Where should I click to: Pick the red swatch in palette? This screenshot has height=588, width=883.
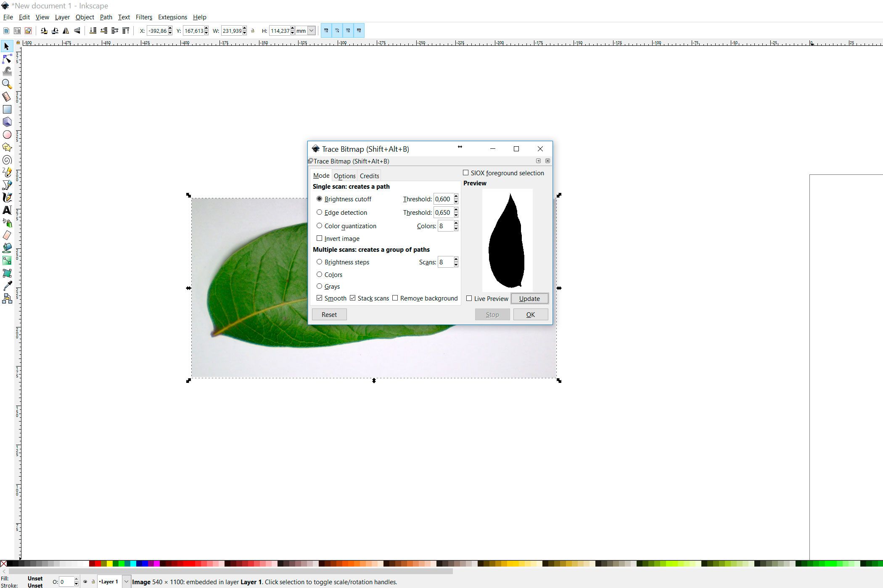[x=98, y=564]
